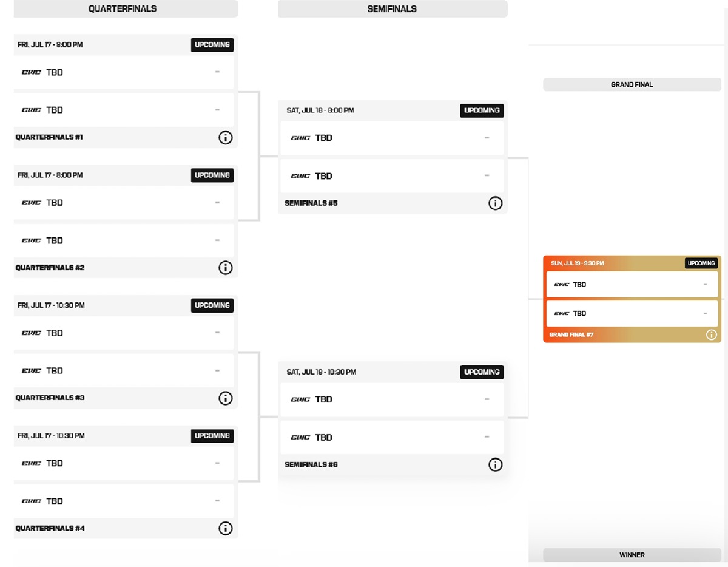Click the Winner label bar

coord(632,555)
